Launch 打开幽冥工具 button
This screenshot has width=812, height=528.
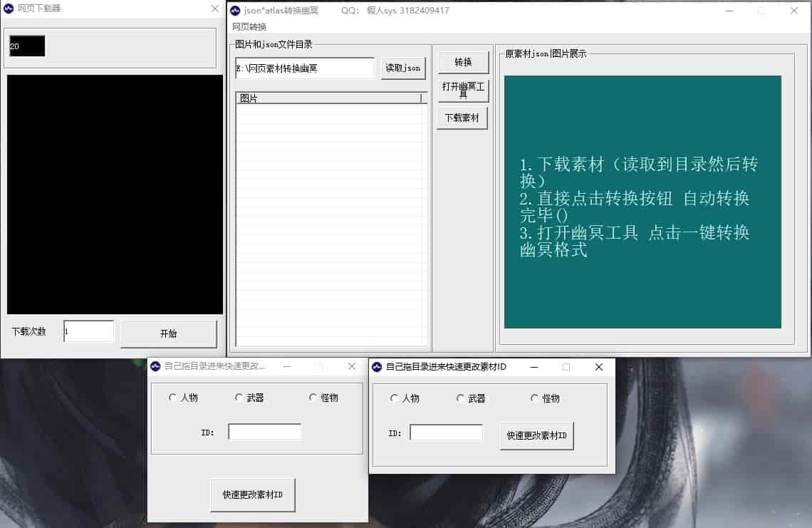tap(463, 90)
